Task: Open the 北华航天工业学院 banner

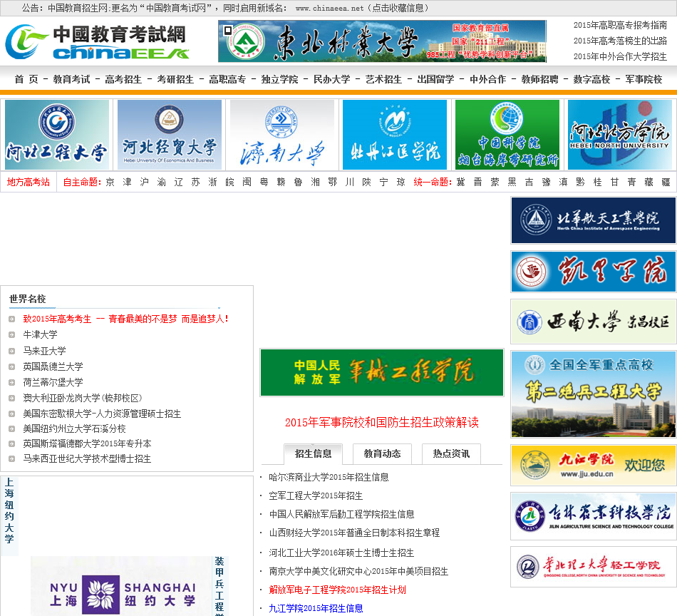Action: click(593, 220)
